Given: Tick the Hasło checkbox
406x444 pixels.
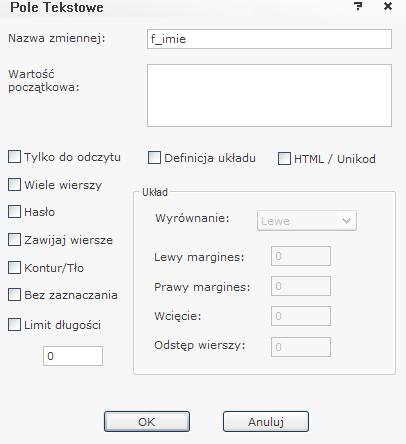Looking at the screenshot, I should click(14, 211).
